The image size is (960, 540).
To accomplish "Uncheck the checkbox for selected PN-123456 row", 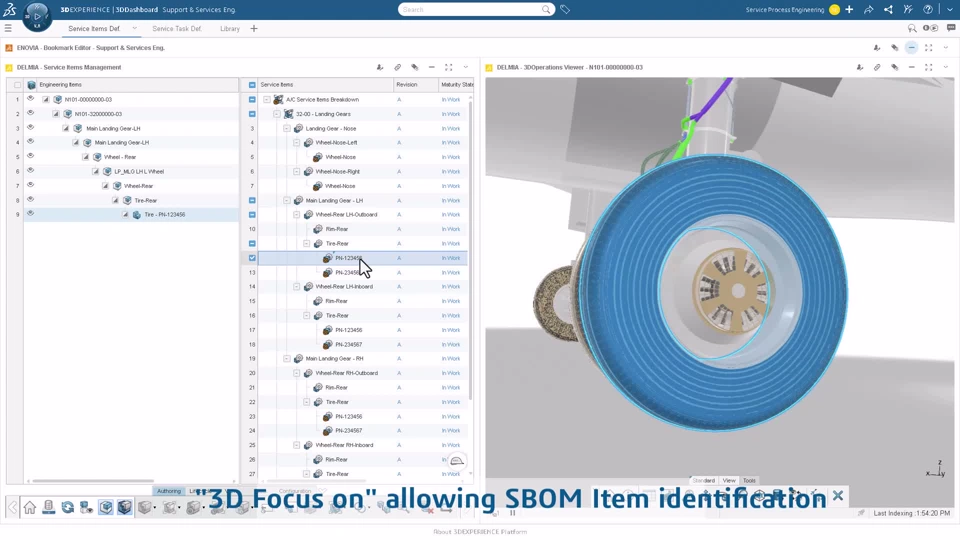I will [252, 258].
